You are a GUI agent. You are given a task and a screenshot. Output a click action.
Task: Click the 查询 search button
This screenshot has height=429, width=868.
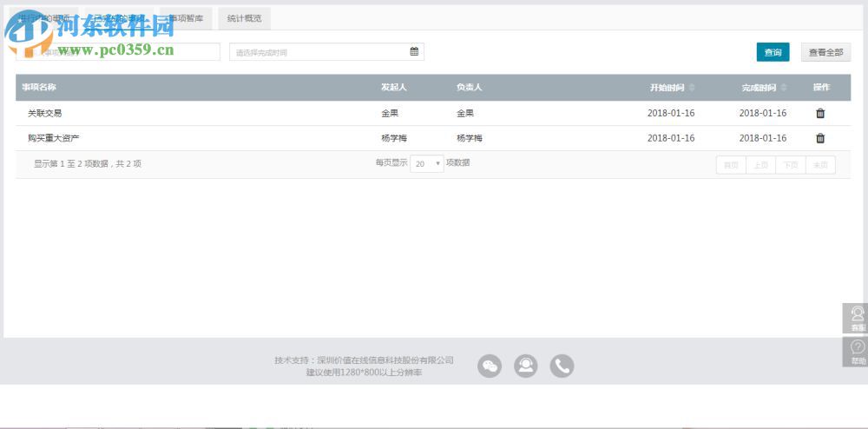(x=773, y=52)
